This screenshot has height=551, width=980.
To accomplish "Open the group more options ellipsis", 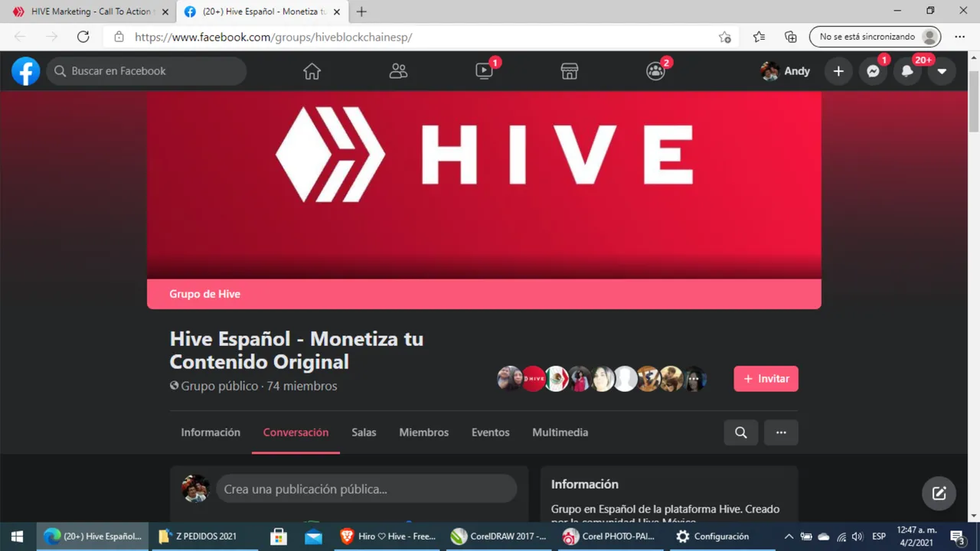I will pyautogui.click(x=781, y=432).
